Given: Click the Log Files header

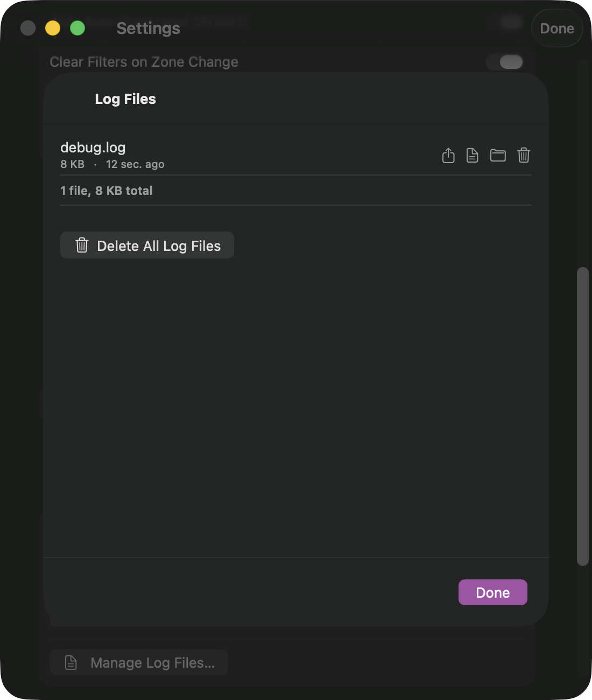Looking at the screenshot, I should click(125, 99).
